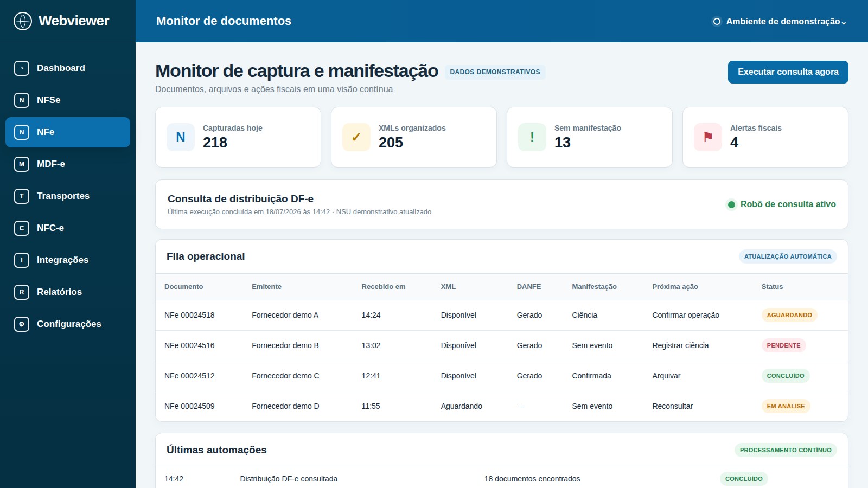Open Configurações in the sidebar
This screenshot has height=488, width=868.
68,324
